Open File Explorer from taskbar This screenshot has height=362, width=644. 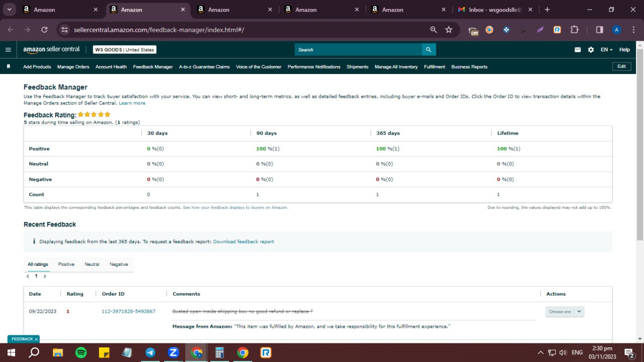[58, 352]
